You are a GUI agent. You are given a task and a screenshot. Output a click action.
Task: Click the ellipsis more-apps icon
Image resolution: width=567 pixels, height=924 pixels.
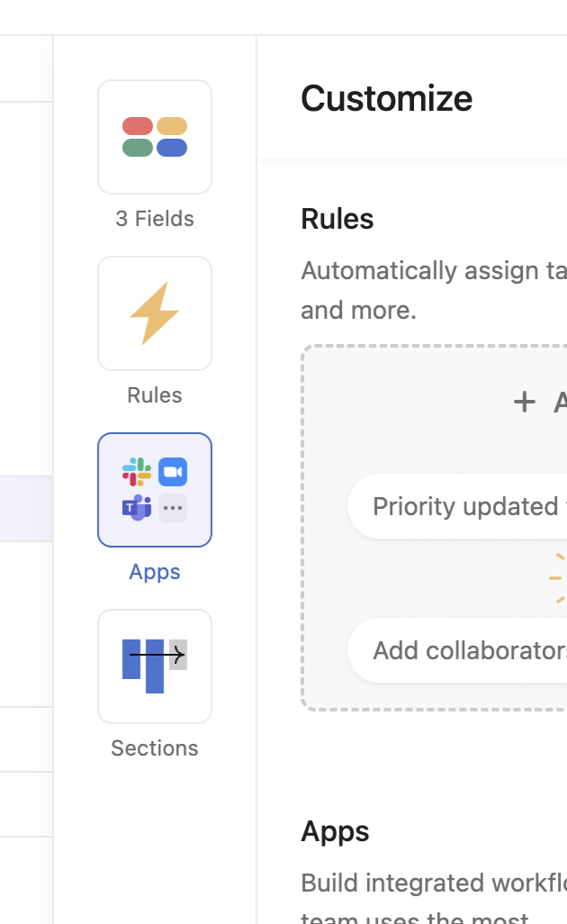pos(173,508)
